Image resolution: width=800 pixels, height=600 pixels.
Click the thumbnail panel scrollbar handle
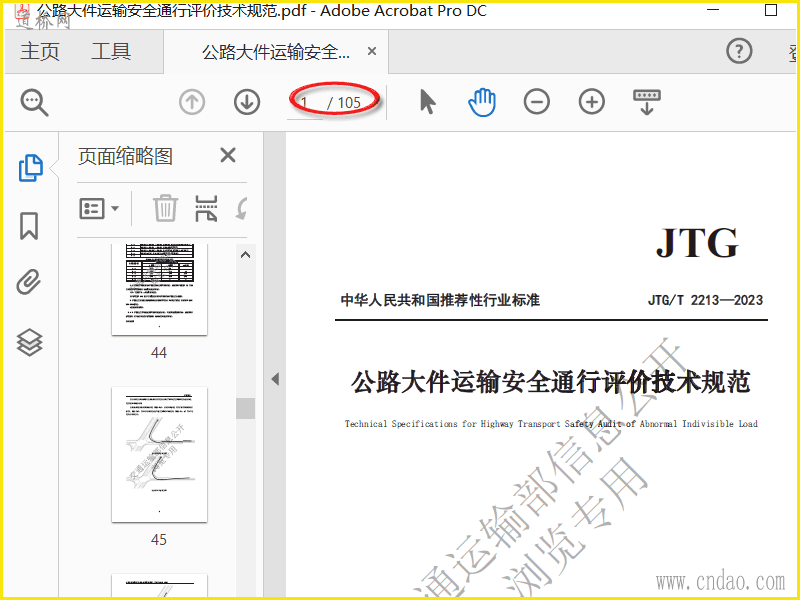tap(245, 408)
